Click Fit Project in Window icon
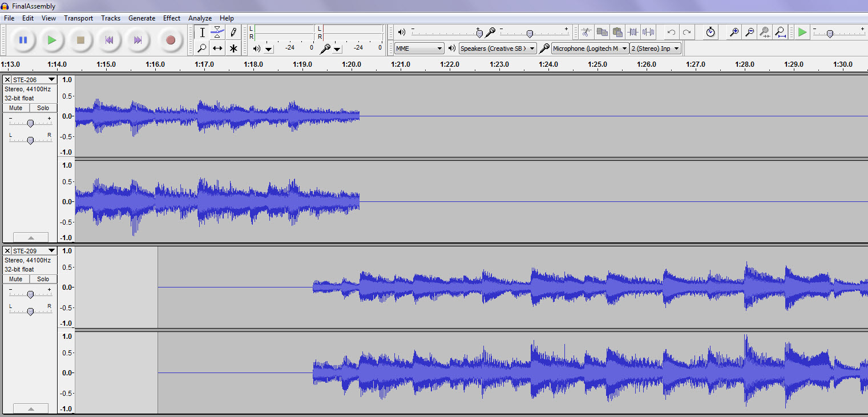This screenshot has height=417, width=868. tap(780, 32)
